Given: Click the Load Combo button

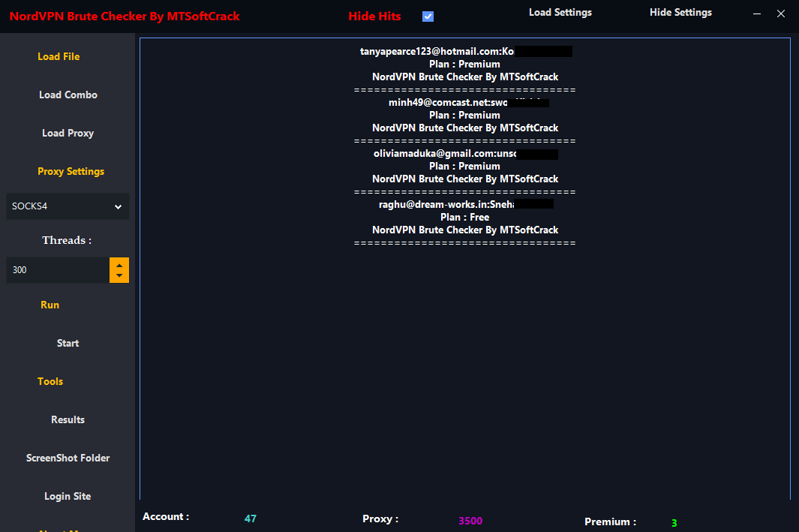Looking at the screenshot, I should click(68, 95).
